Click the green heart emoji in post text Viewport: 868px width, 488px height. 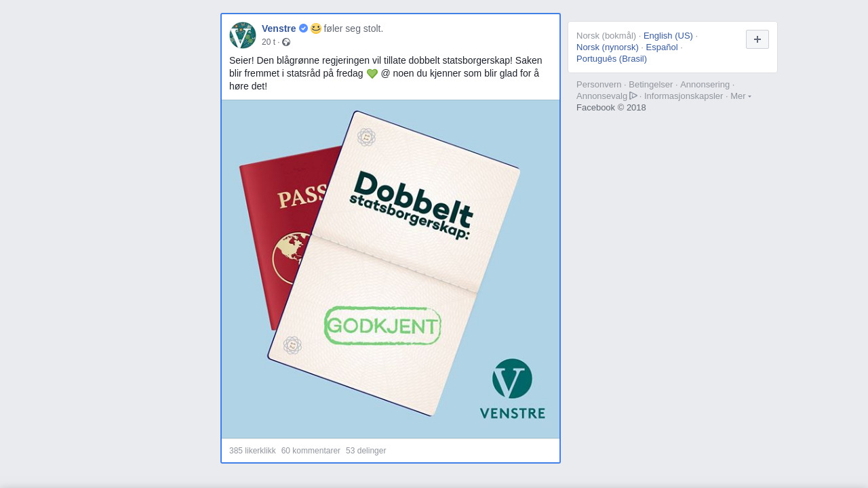[x=372, y=73]
